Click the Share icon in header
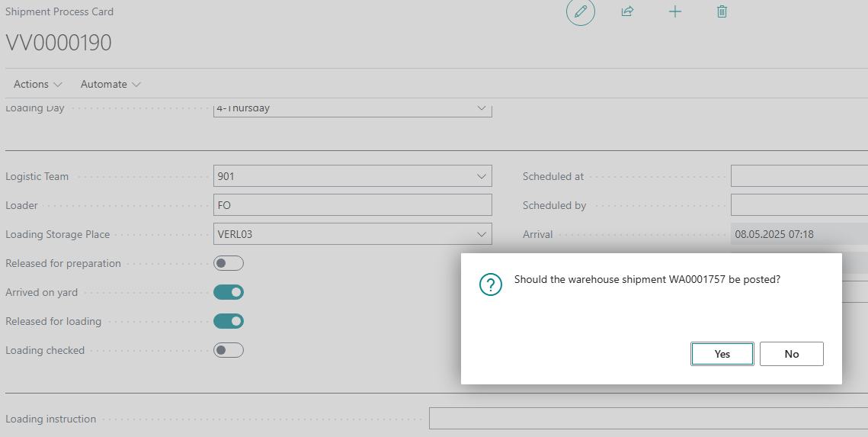The height and width of the screenshot is (437, 868). (x=627, y=12)
